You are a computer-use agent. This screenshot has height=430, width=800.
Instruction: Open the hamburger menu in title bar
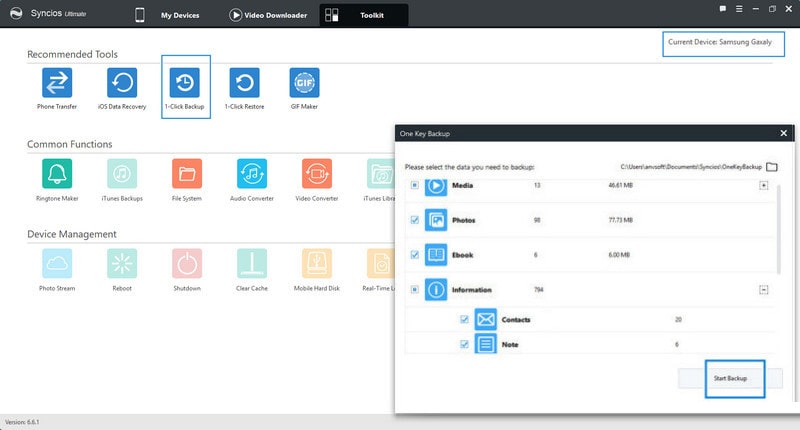pos(739,9)
